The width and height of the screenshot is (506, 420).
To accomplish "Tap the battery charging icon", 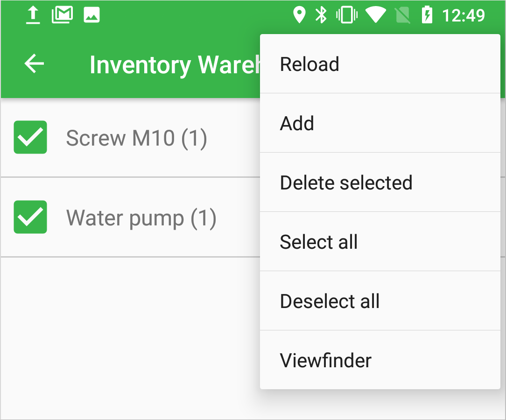I will click(427, 15).
